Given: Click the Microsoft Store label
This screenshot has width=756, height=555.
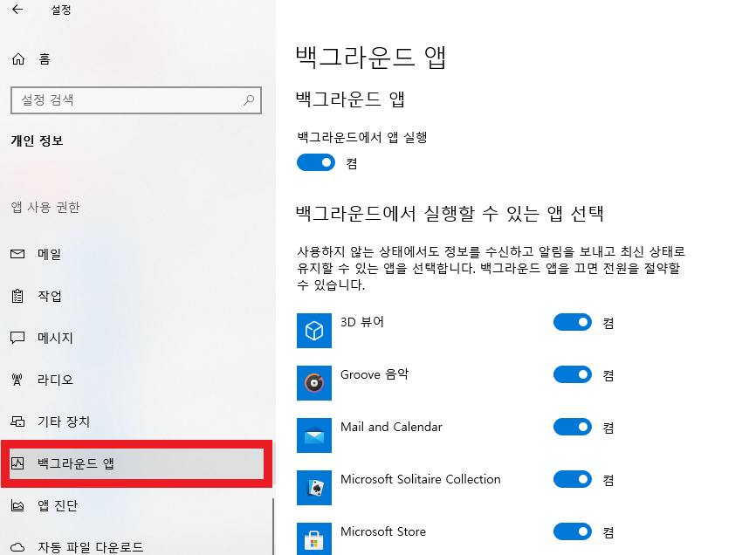Looking at the screenshot, I should click(x=383, y=531).
